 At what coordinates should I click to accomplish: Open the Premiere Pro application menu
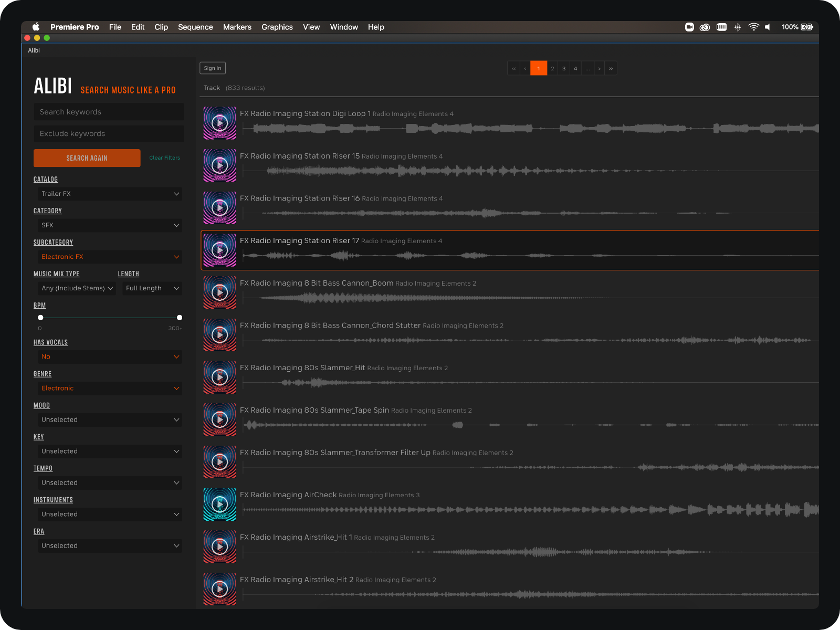(75, 27)
